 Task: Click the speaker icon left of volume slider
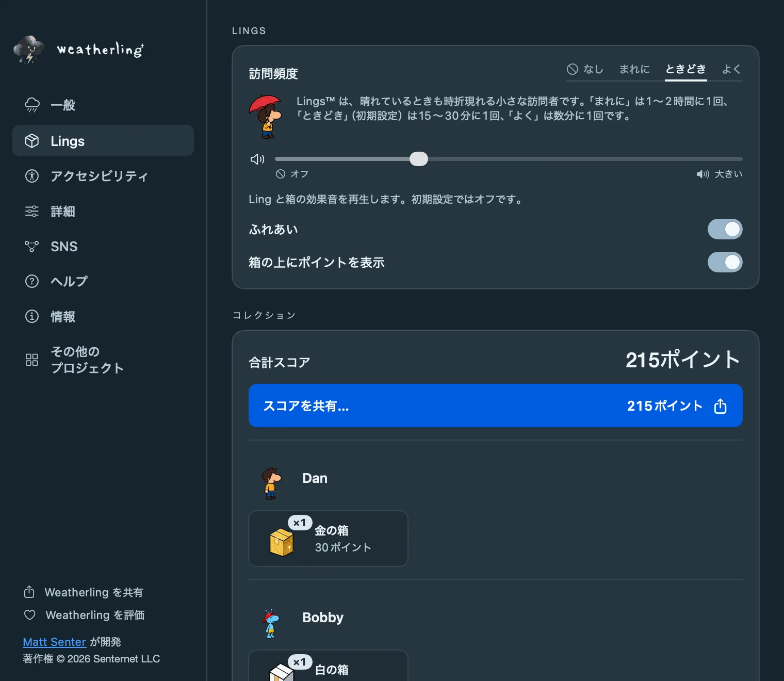[257, 159]
